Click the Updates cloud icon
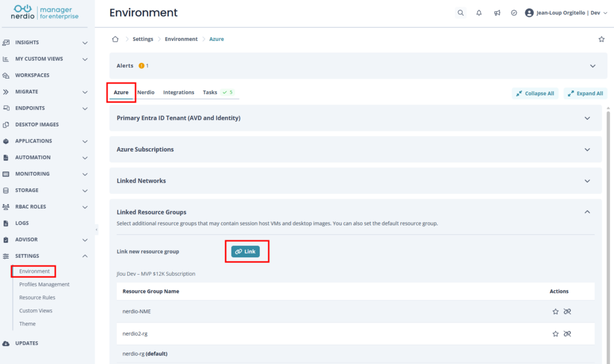The height and width of the screenshot is (364, 614). tap(6, 343)
